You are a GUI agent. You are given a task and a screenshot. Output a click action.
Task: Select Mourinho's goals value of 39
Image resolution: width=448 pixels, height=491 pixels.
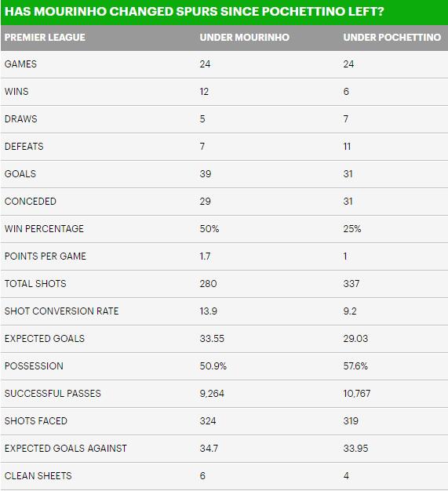coord(206,174)
